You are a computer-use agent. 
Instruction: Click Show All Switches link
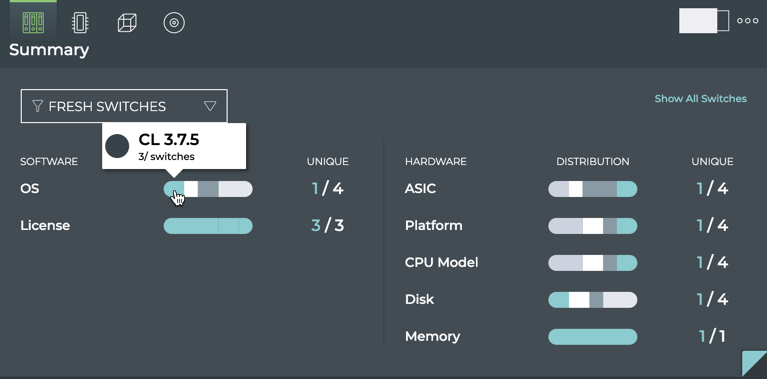coord(700,98)
